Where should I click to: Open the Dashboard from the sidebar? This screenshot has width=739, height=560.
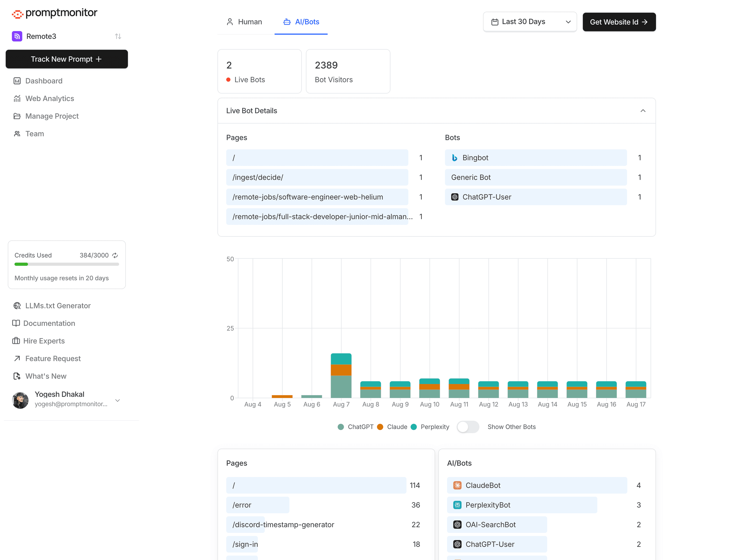coord(44,80)
